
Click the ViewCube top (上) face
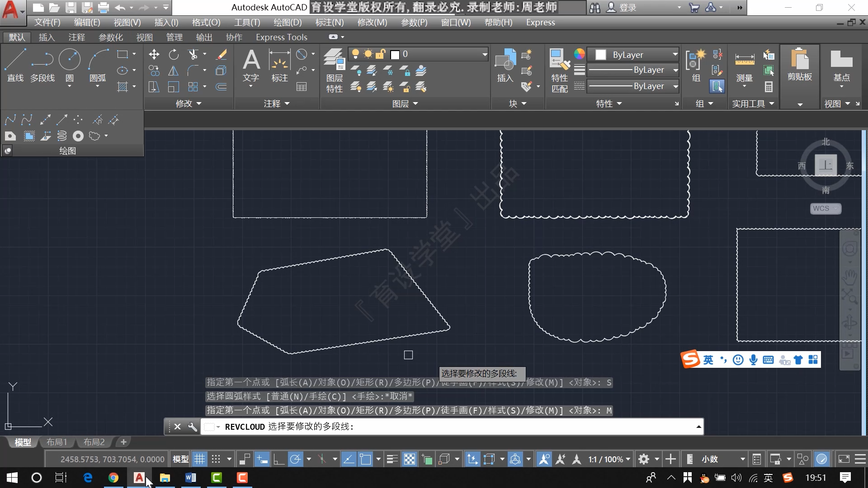[826, 165]
